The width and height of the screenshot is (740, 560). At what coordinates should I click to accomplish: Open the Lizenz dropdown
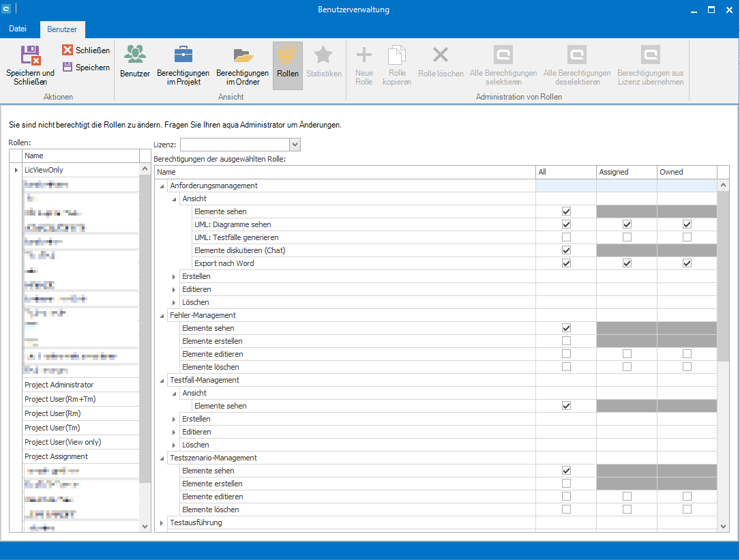click(x=295, y=145)
